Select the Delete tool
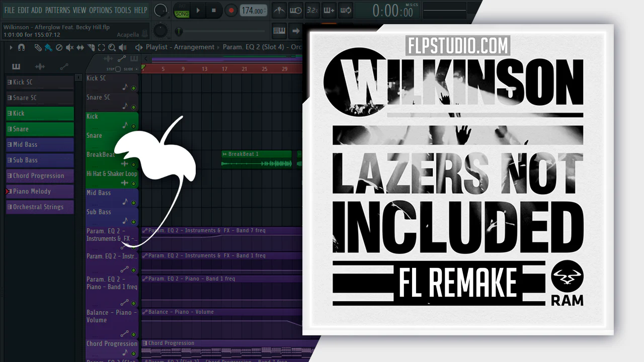The height and width of the screenshot is (362, 644). pyautogui.click(x=59, y=47)
